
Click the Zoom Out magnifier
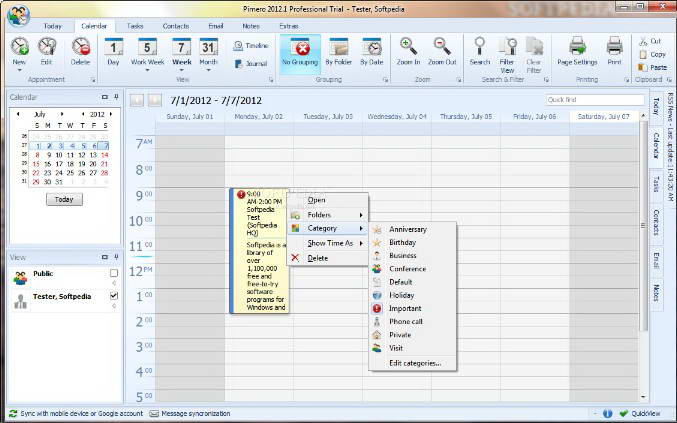pos(442,46)
